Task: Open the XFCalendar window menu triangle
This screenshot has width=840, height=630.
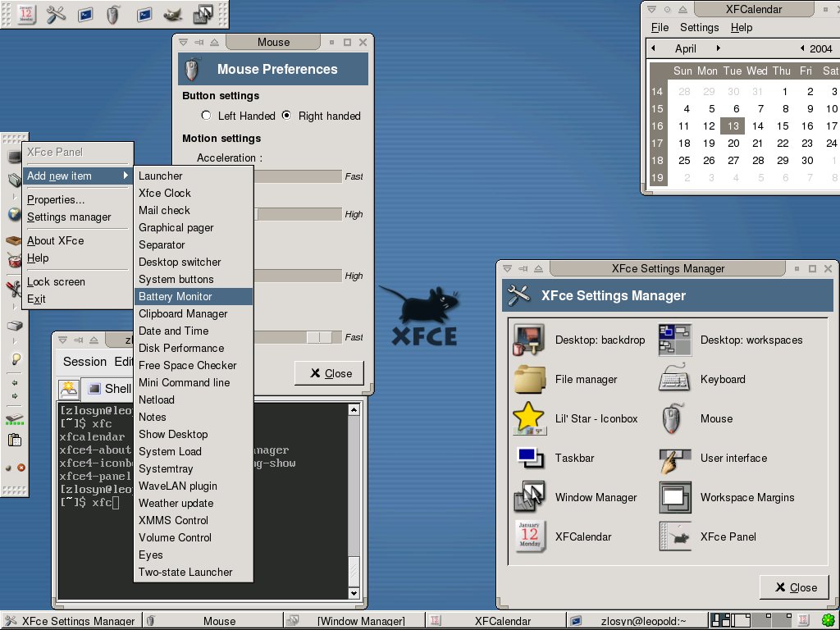Action: point(651,9)
